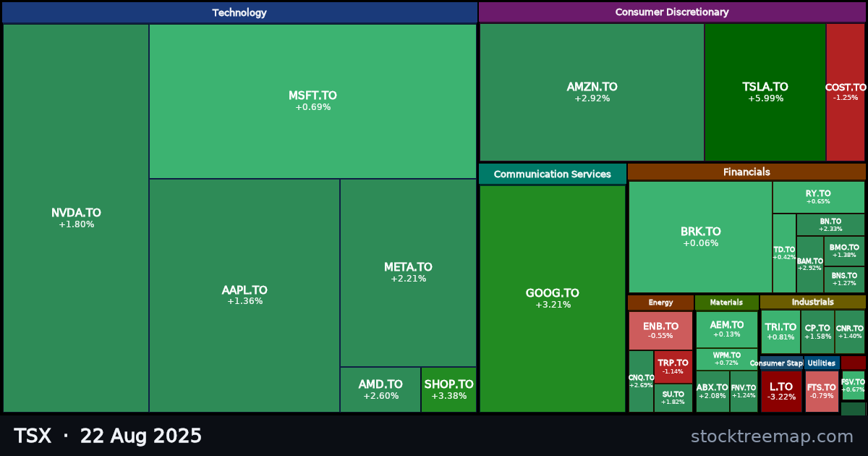Select the TRI.TO tile
The height and width of the screenshot is (456, 868).
point(780,332)
